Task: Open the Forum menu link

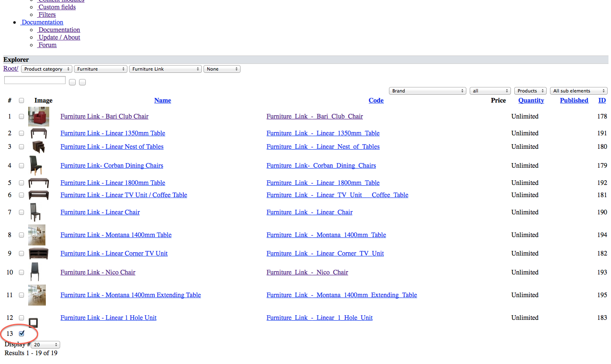Action: [x=47, y=45]
